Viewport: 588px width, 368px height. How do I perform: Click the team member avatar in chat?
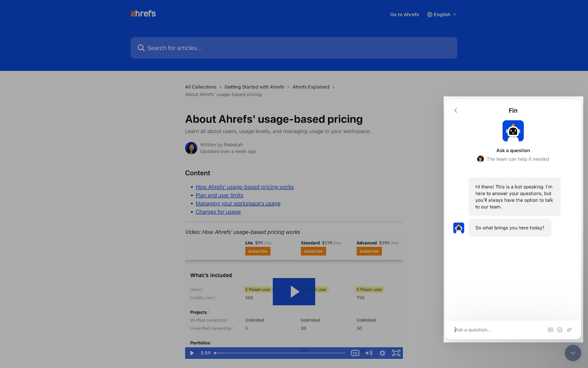pyautogui.click(x=480, y=159)
